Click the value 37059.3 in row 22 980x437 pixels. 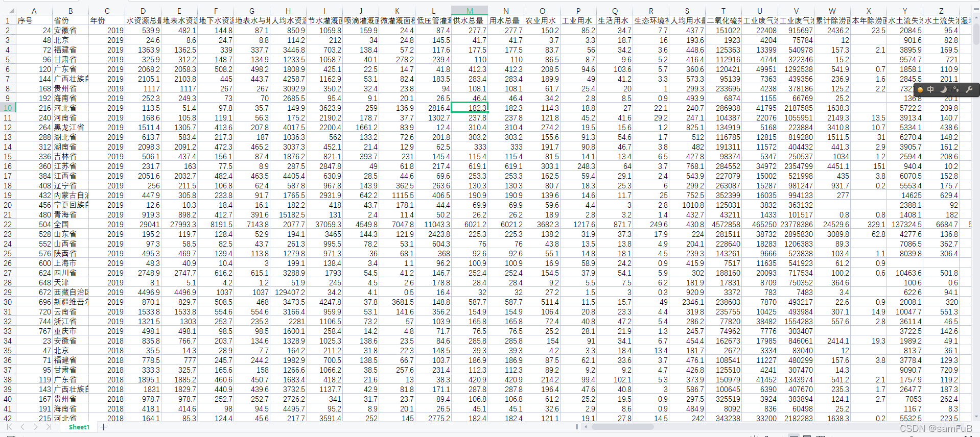(324, 224)
